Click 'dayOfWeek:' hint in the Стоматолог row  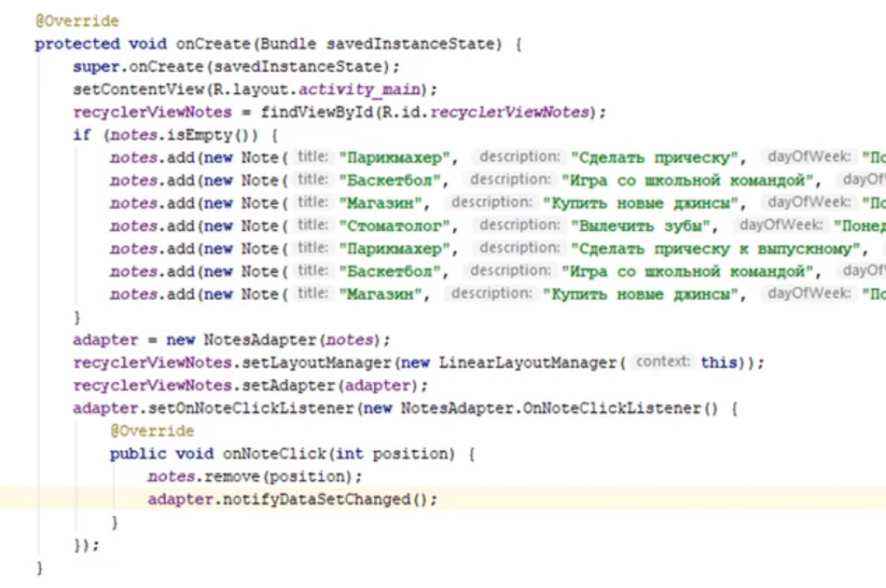(781, 225)
